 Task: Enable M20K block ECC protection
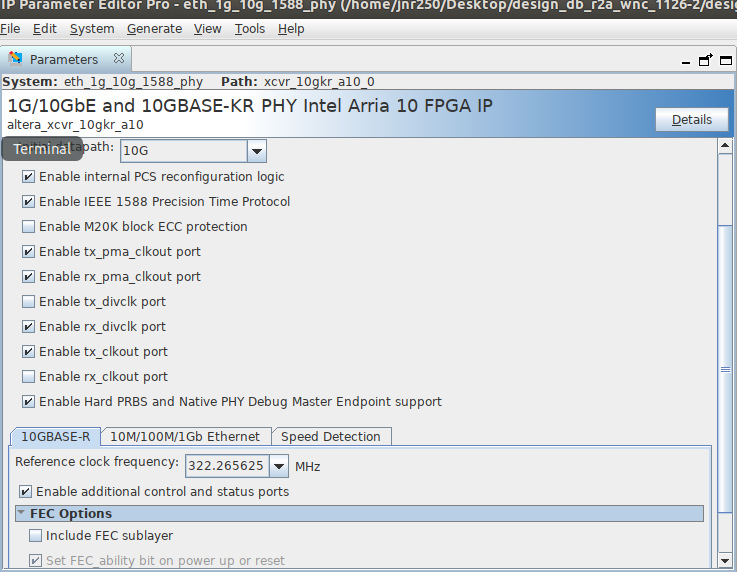(x=28, y=227)
